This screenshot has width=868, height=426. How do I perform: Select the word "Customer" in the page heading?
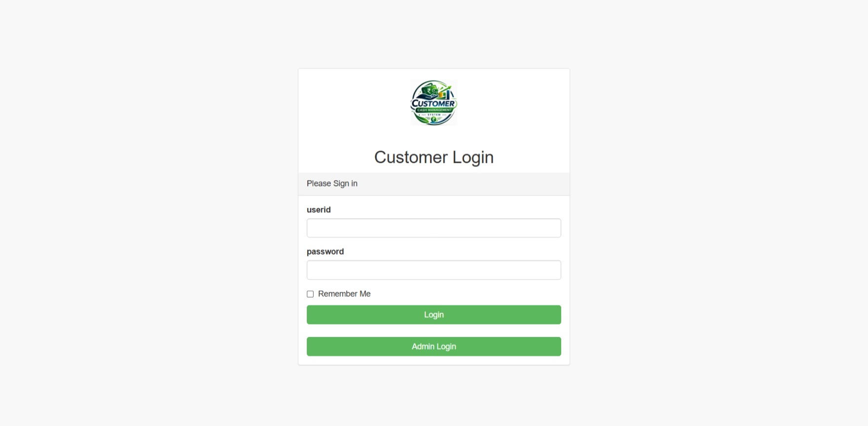click(411, 157)
